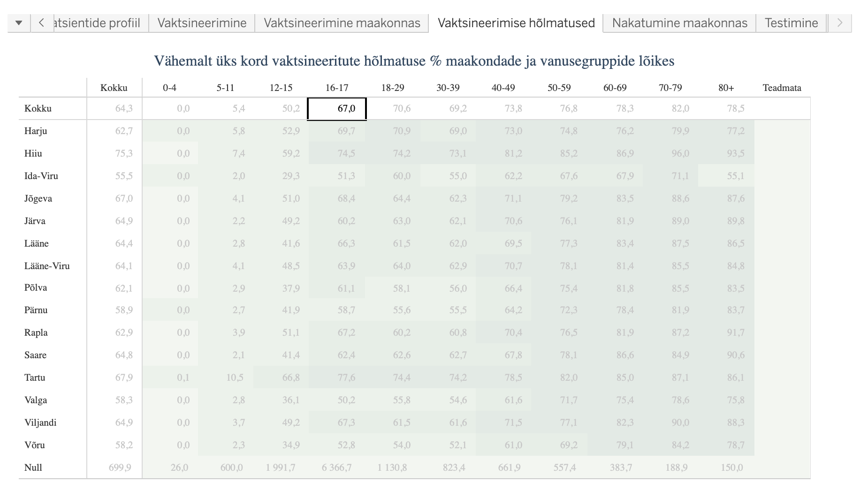
Task: Select the Võru row header
Action: [35, 445]
